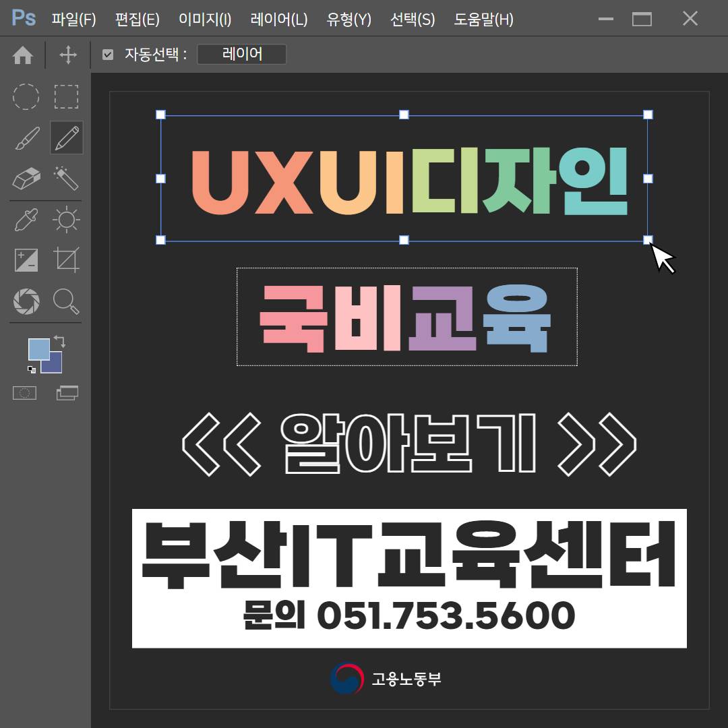Select the Rectangular Marquee tool
Screen dimensions: 728x728
65,96
